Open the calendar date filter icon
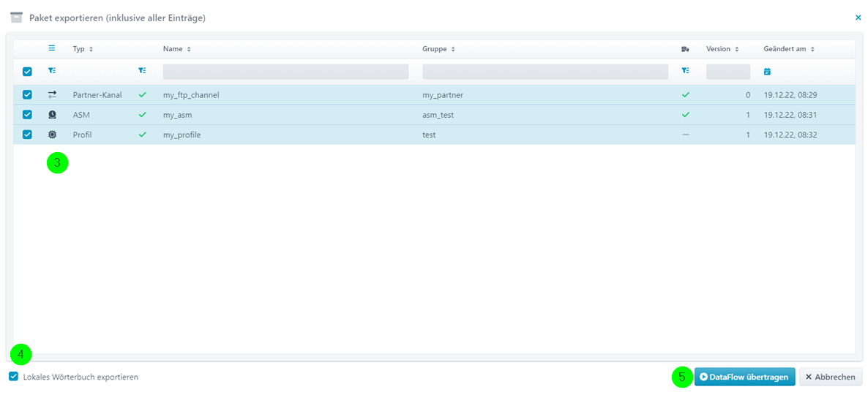868x395 pixels. [x=767, y=72]
